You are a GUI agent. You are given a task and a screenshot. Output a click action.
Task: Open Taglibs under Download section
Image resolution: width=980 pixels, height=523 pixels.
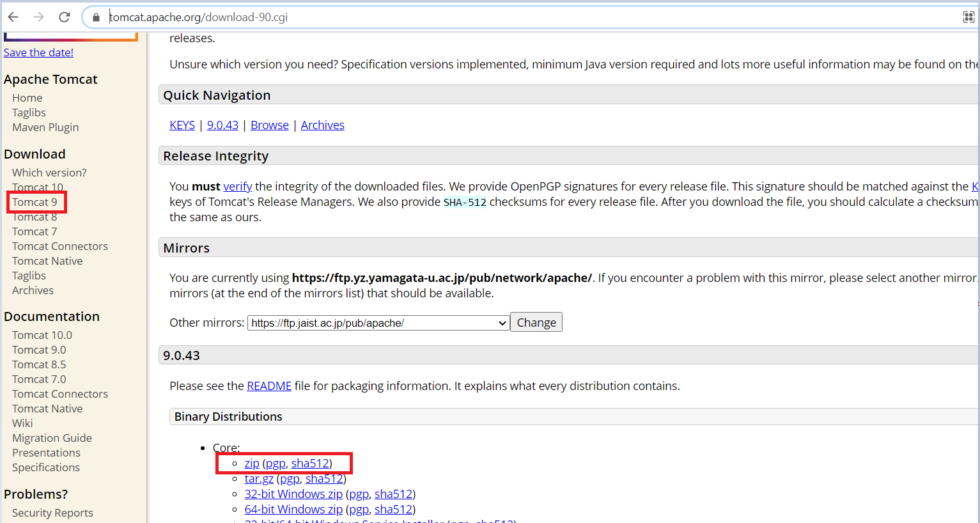pyautogui.click(x=29, y=276)
